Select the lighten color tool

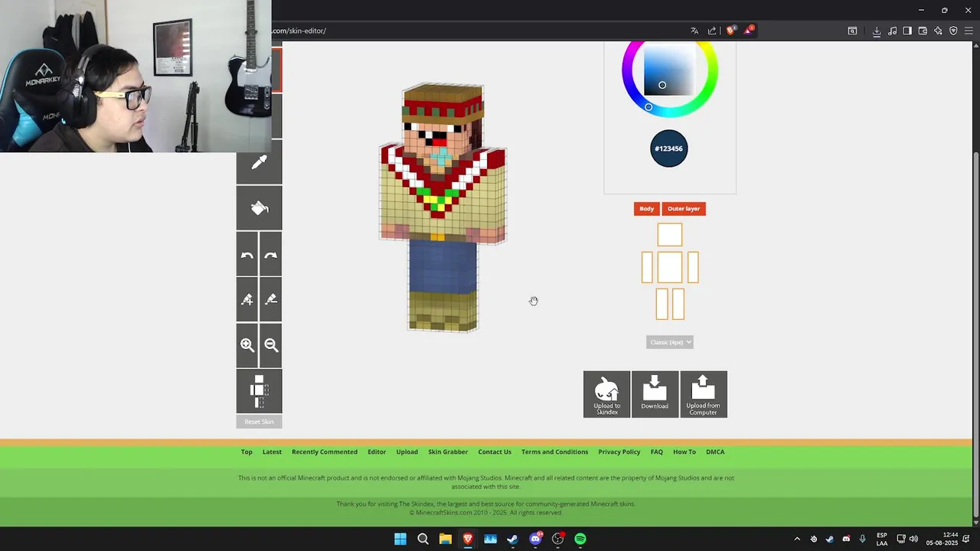(247, 300)
